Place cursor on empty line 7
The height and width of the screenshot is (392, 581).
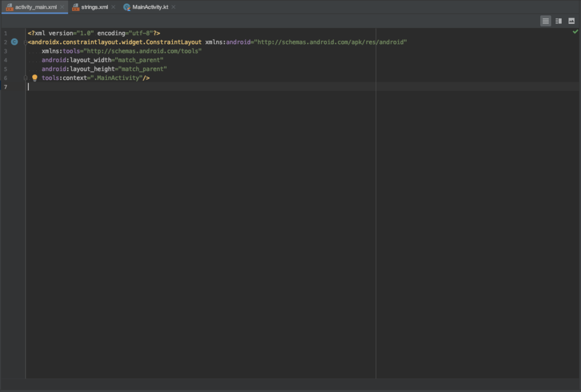(302, 87)
